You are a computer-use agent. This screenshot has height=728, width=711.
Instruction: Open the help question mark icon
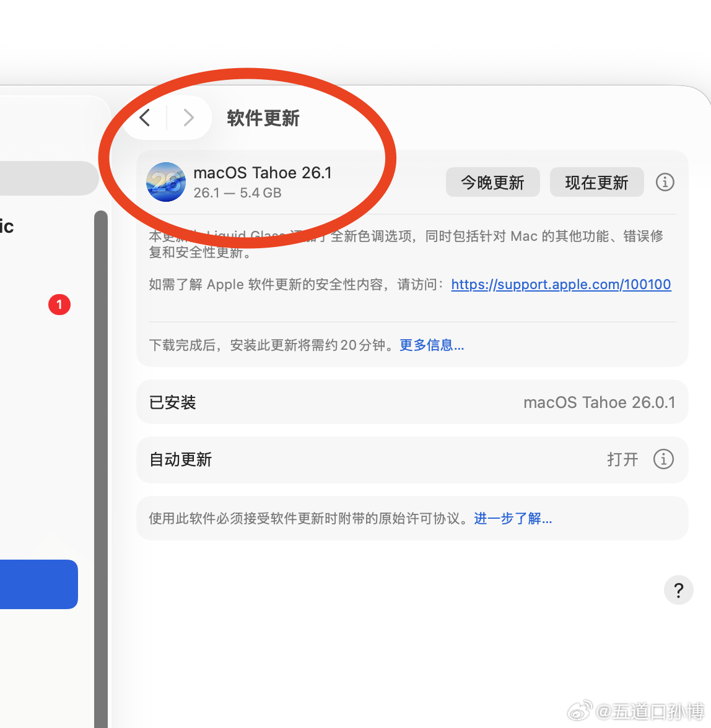678,590
